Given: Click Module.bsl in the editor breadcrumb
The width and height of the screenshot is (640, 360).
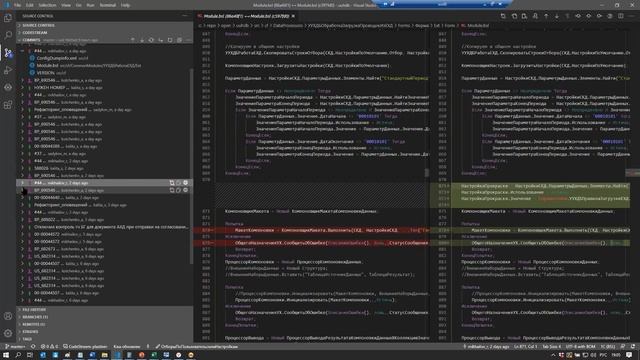Looking at the screenshot, I should point(478,25).
